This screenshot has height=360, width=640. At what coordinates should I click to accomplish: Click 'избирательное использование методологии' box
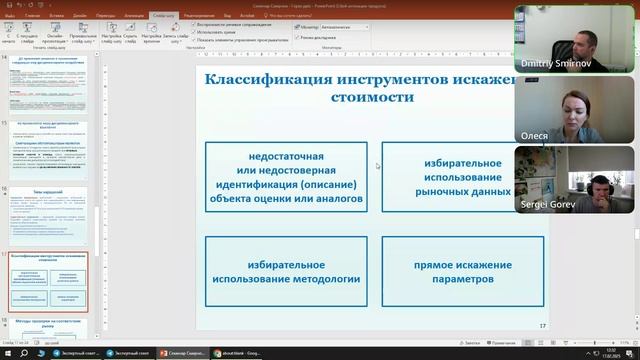click(x=286, y=271)
